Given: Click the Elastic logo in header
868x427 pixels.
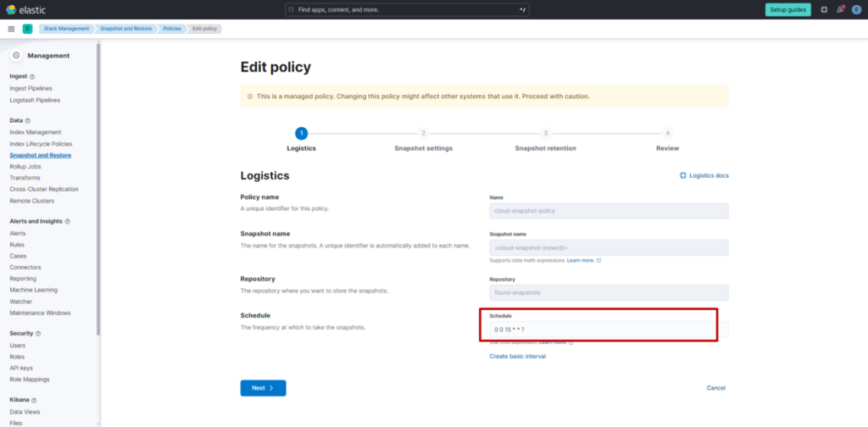Looking at the screenshot, I should point(24,9).
